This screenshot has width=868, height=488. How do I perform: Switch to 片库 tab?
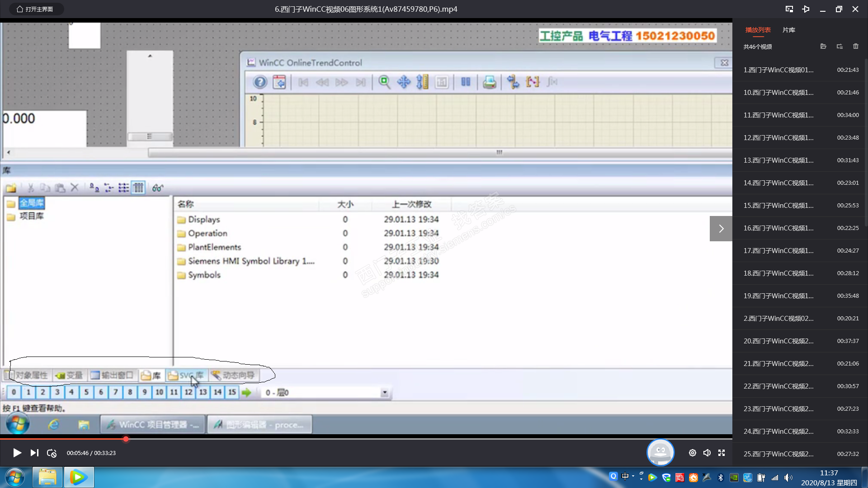click(x=788, y=30)
